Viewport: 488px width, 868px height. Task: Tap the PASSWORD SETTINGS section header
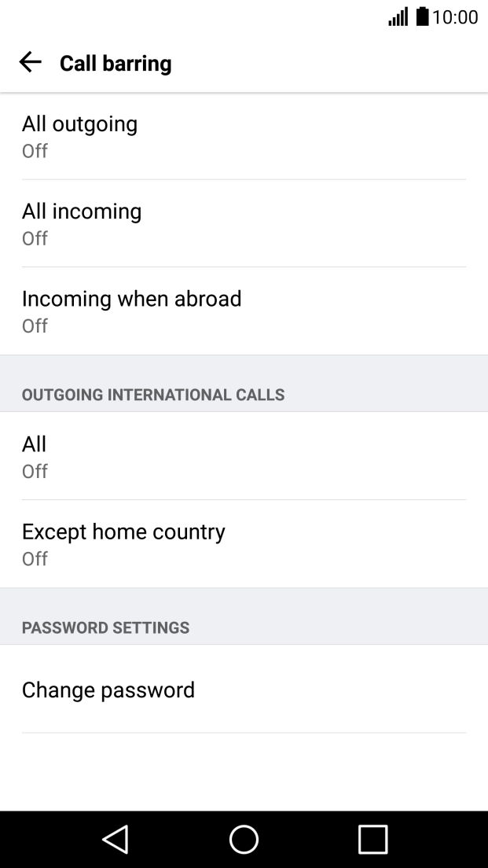[x=107, y=627]
